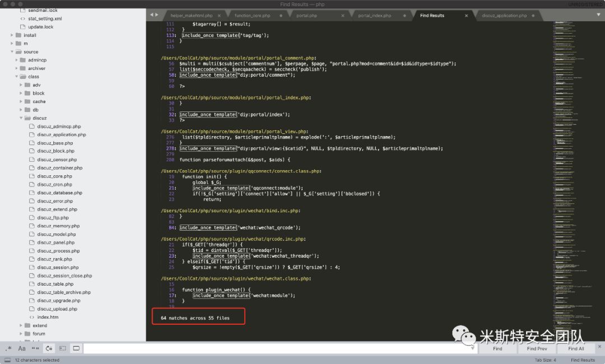The height and width of the screenshot is (364, 605).
Task: Open discuz_session.php file
Action: pyautogui.click(x=58, y=268)
